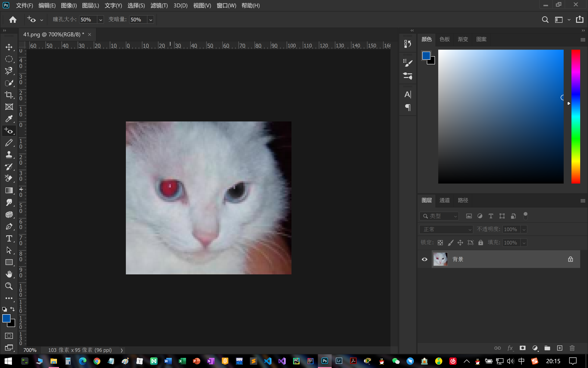
Task: Open the 滤镜(T) menu
Action: point(159,6)
